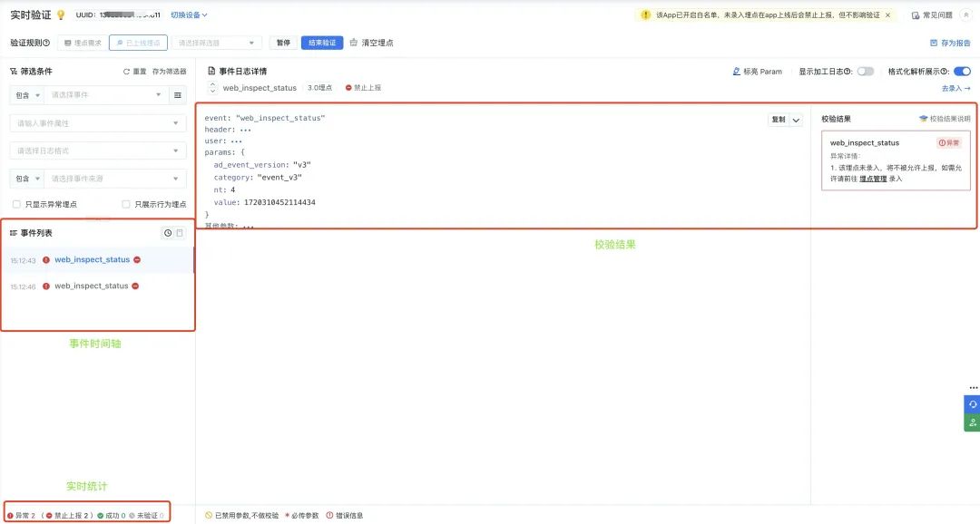Click the 重置 refresh icon in filter panel
This screenshot has height=524, width=980.
(x=126, y=72)
